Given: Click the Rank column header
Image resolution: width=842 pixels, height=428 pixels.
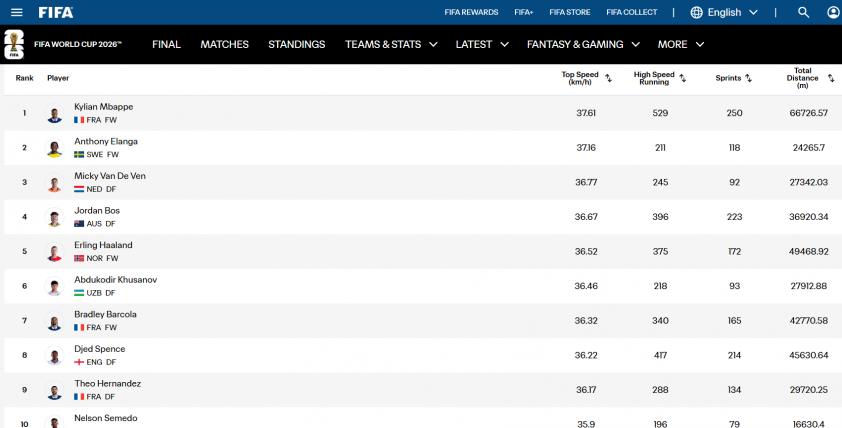Looking at the screenshot, I should point(24,78).
